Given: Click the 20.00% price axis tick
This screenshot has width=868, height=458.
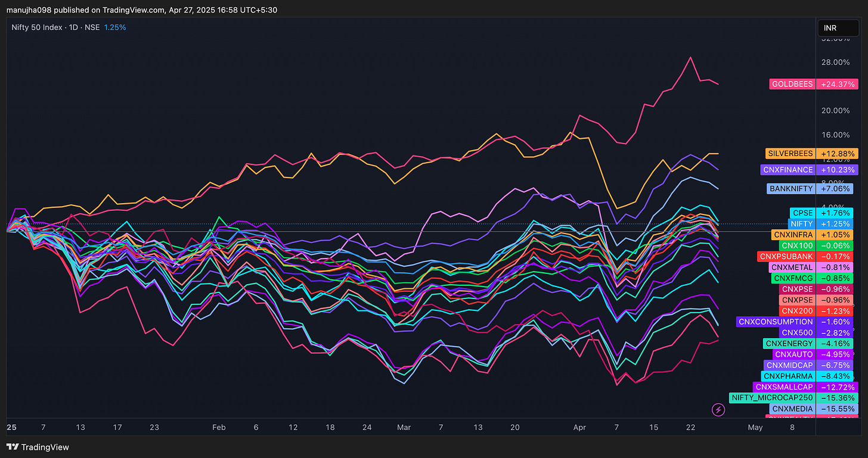Looking at the screenshot, I should [x=836, y=110].
